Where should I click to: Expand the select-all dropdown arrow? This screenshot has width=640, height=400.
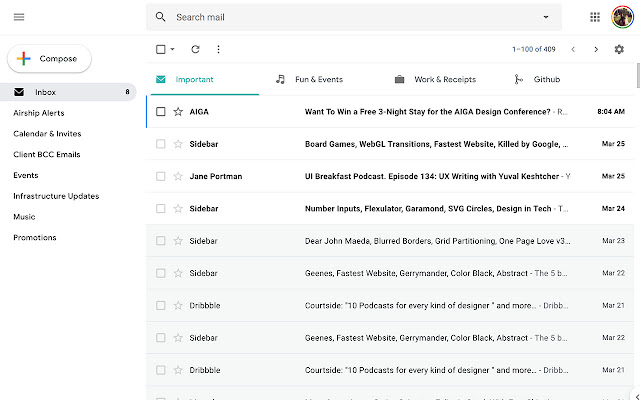tap(173, 49)
